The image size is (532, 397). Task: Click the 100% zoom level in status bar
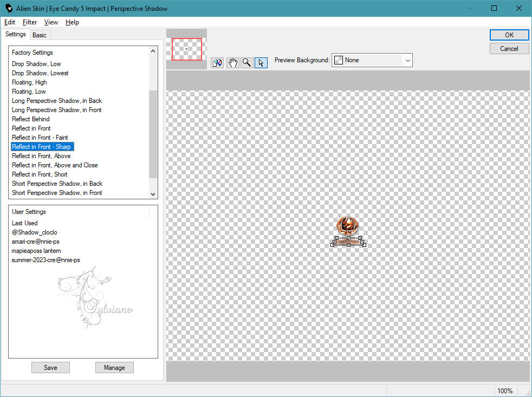tap(505, 391)
